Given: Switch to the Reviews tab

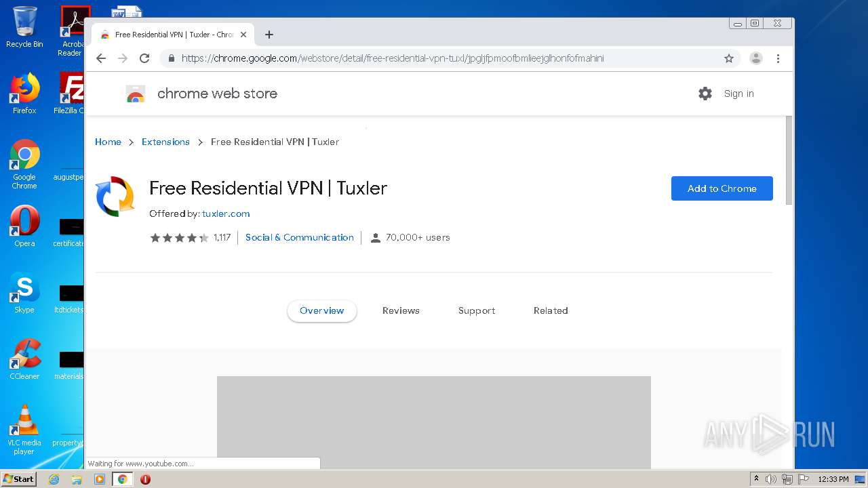Looking at the screenshot, I should pyautogui.click(x=401, y=310).
